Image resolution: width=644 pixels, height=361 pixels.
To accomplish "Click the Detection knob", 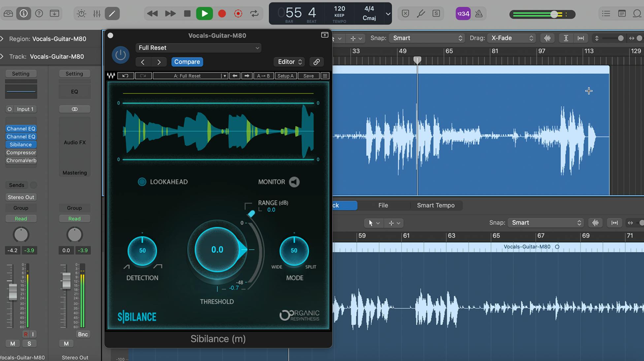I will (x=142, y=251).
